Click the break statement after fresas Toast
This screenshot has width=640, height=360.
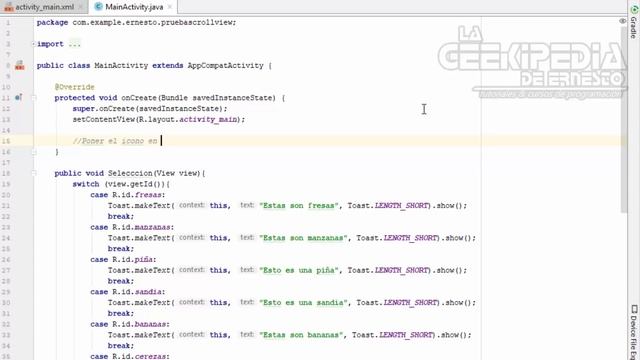pos(121,216)
